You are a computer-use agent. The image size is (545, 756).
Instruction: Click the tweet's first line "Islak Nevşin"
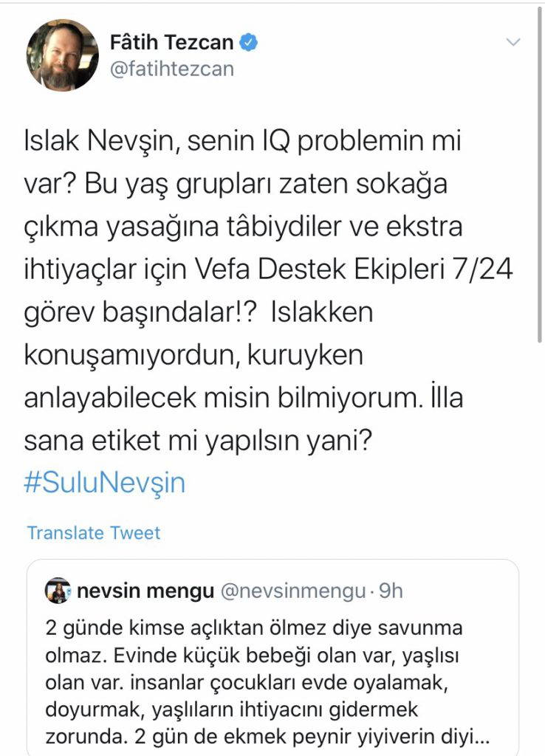[91, 140]
